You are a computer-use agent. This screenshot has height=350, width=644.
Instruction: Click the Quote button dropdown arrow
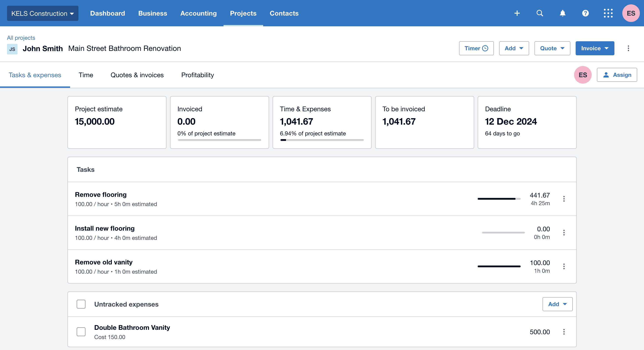click(x=564, y=48)
